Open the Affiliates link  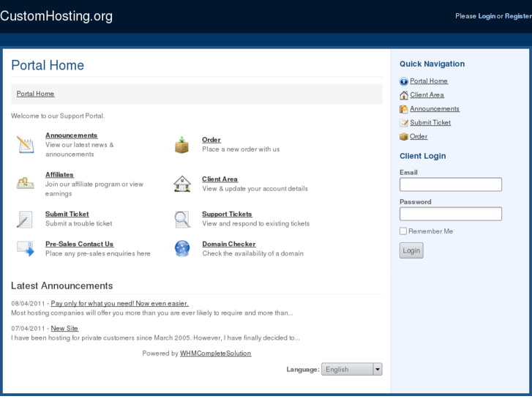(x=59, y=174)
